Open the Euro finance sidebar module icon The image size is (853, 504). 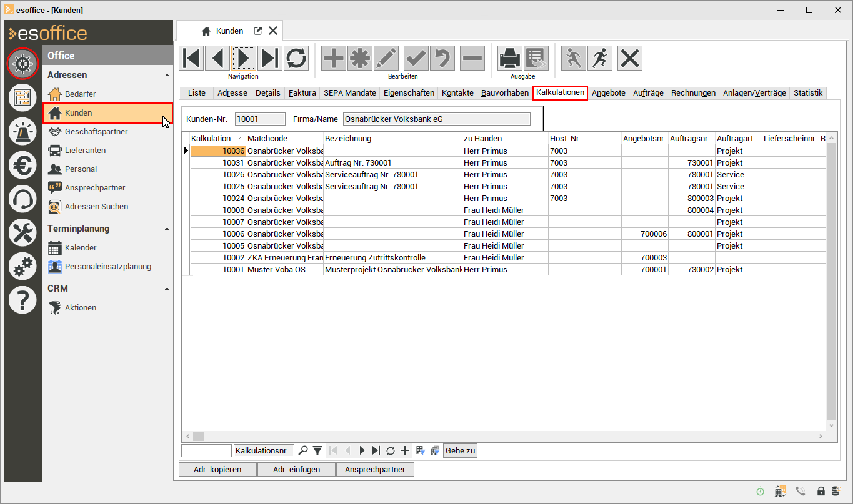tap(22, 165)
